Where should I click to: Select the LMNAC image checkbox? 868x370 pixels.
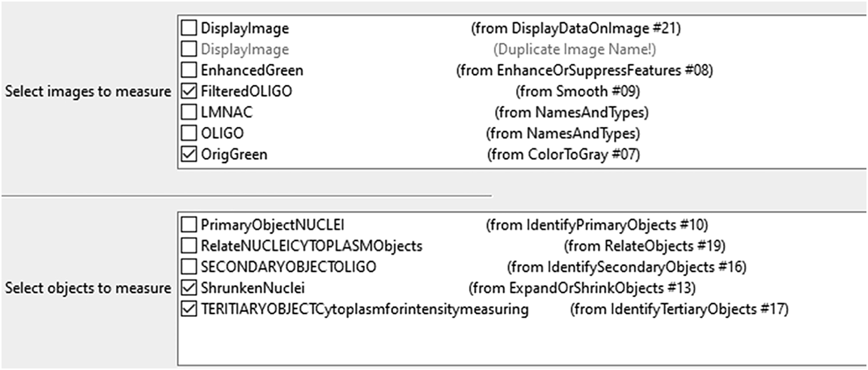click(x=189, y=112)
